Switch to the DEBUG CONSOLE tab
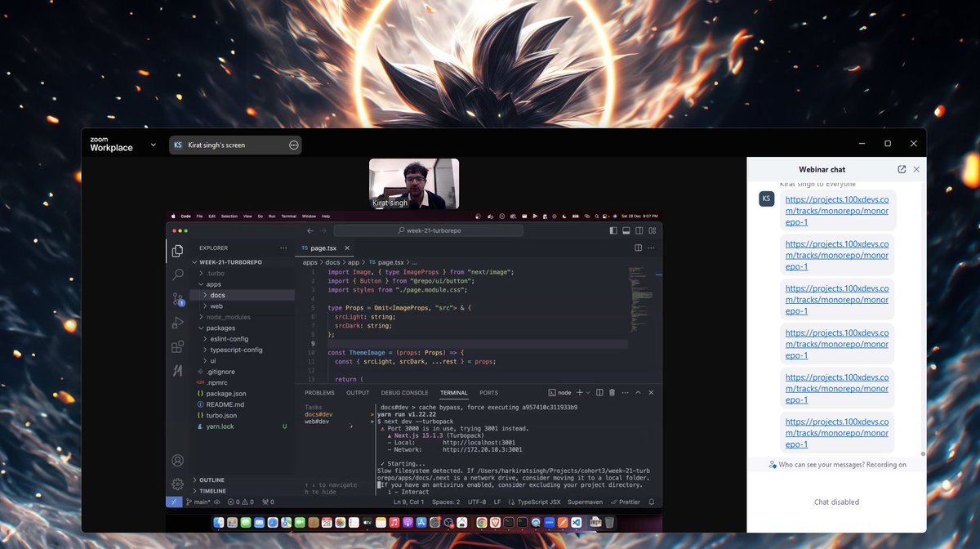980x549 pixels. pos(404,393)
